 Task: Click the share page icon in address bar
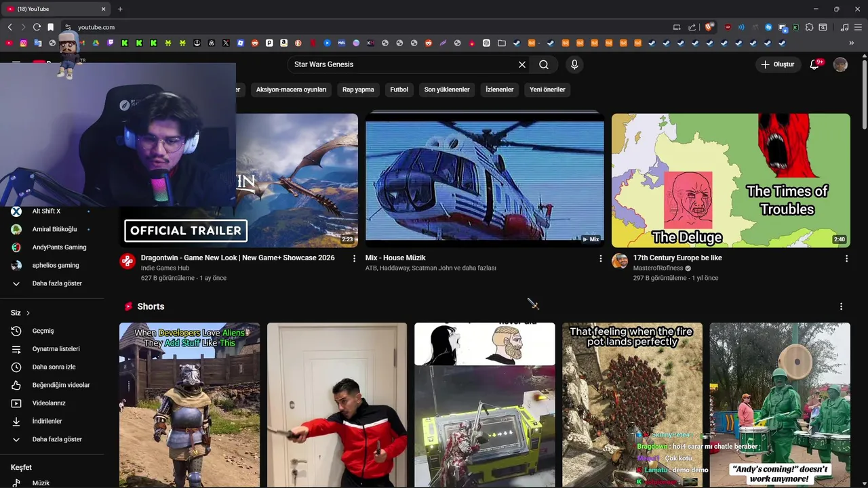coord(692,27)
